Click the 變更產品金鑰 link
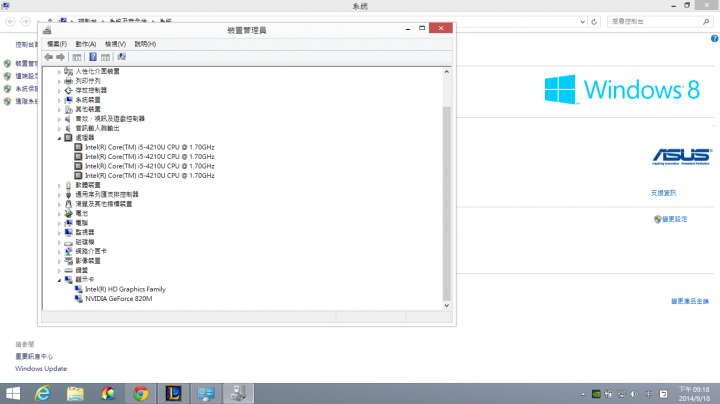The height and width of the screenshot is (404, 720). [x=690, y=301]
